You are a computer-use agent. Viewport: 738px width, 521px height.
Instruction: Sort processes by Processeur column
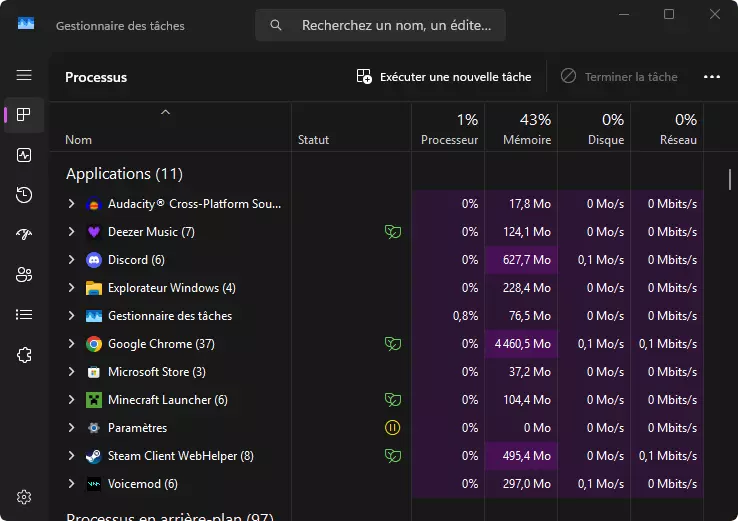pyautogui.click(x=449, y=130)
